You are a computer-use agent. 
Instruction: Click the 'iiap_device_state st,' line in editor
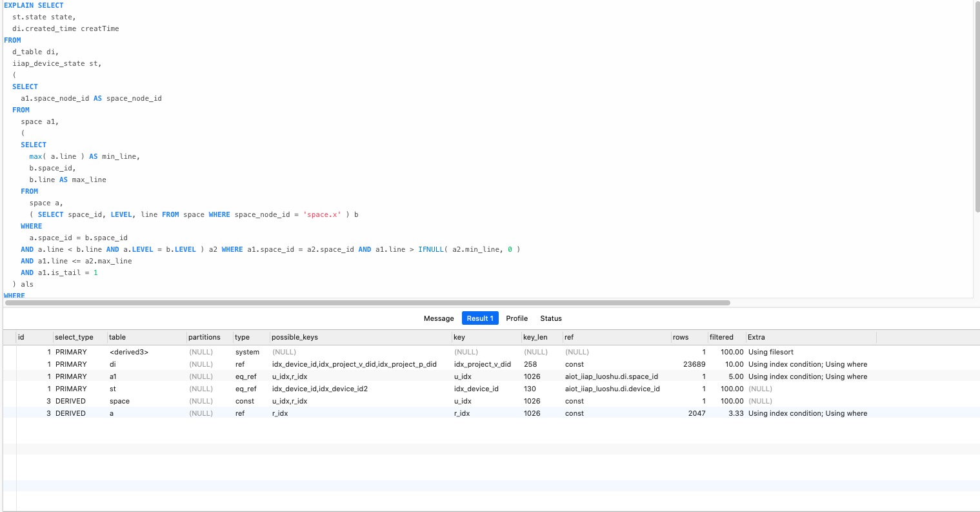(x=57, y=63)
